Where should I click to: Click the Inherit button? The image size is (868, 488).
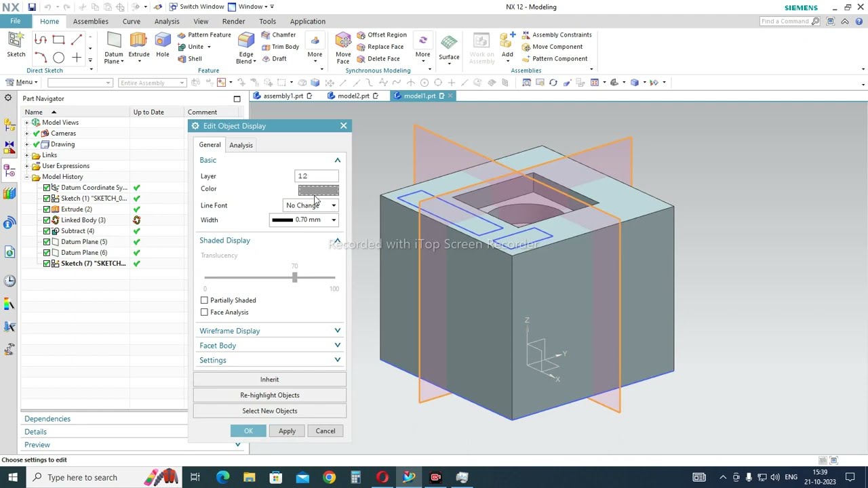click(269, 380)
